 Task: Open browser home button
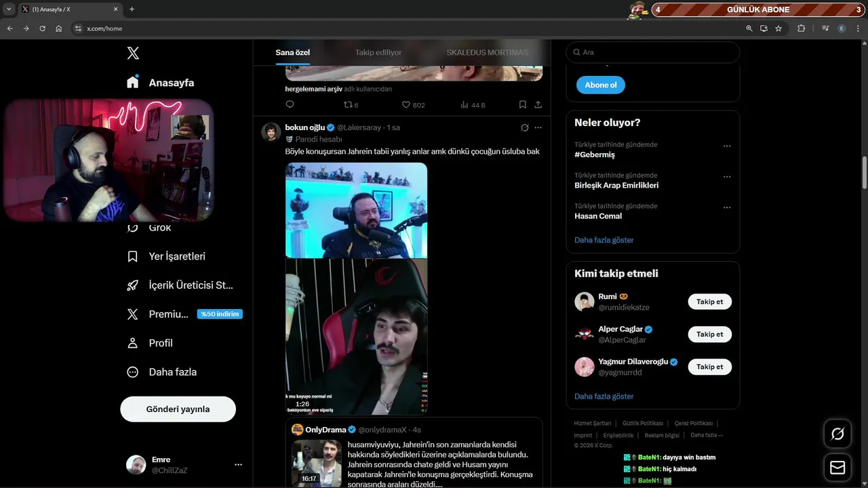tap(59, 28)
